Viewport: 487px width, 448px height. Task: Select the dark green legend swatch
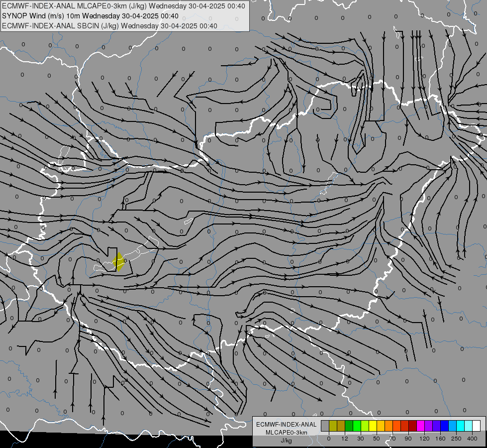[349, 426]
